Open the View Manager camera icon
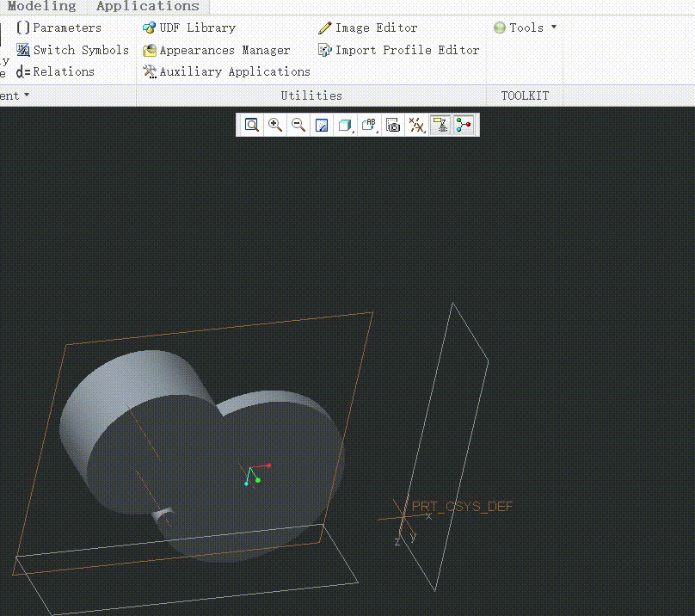The width and height of the screenshot is (695, 616). pos(393,125)
